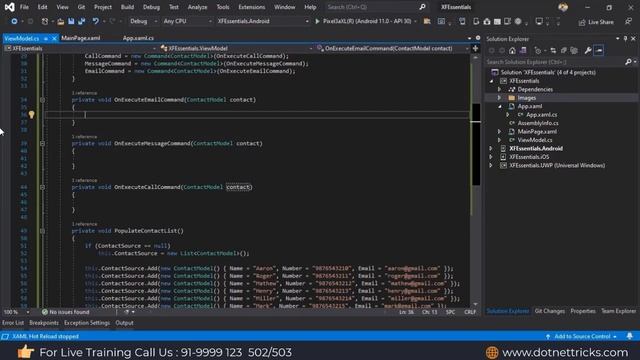Switch to the MainPage.xaml tab
640x360 pixels.
pos(81,38)
